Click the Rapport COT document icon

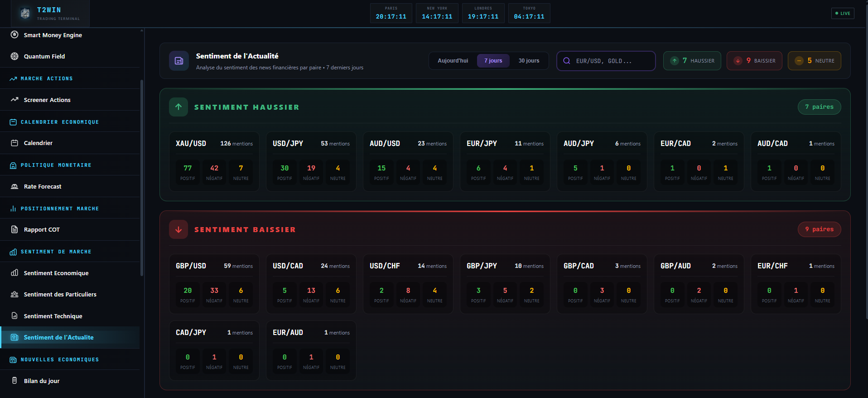coord(14,229)
